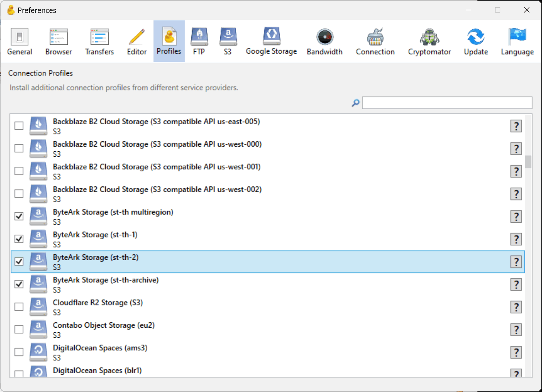Open Bandwidth preferences tab

click(325, 41)
